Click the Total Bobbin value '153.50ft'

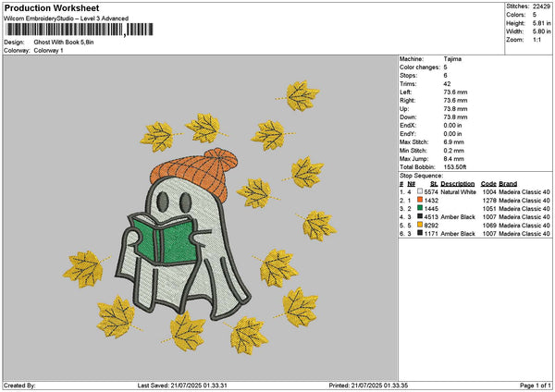pyautogui.click(x=455, y=167)
